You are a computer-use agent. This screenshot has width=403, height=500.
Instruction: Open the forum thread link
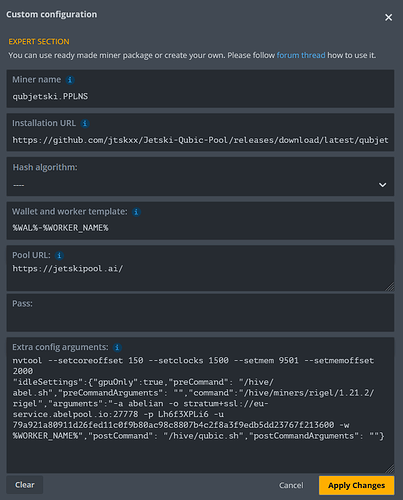click(301, 55)
